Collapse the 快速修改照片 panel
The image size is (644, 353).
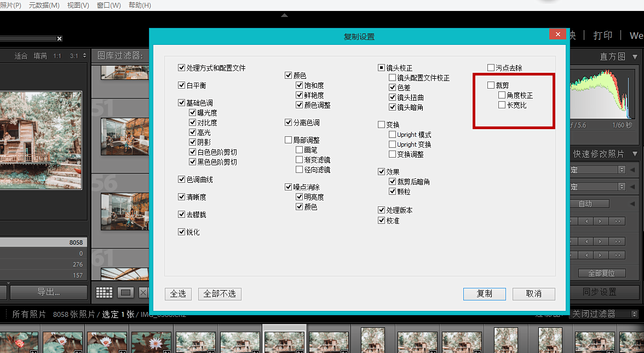[x=635, y=154]
